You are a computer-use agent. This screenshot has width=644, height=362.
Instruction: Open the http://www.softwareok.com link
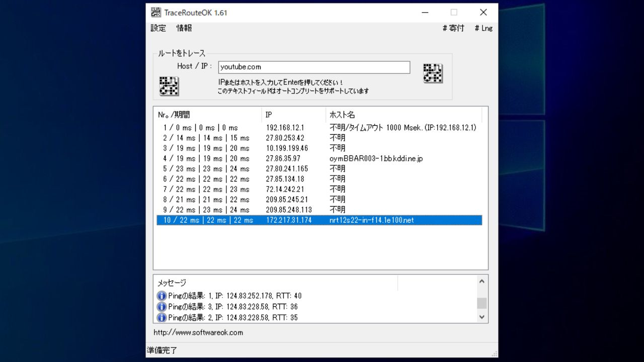coord(198,332)
